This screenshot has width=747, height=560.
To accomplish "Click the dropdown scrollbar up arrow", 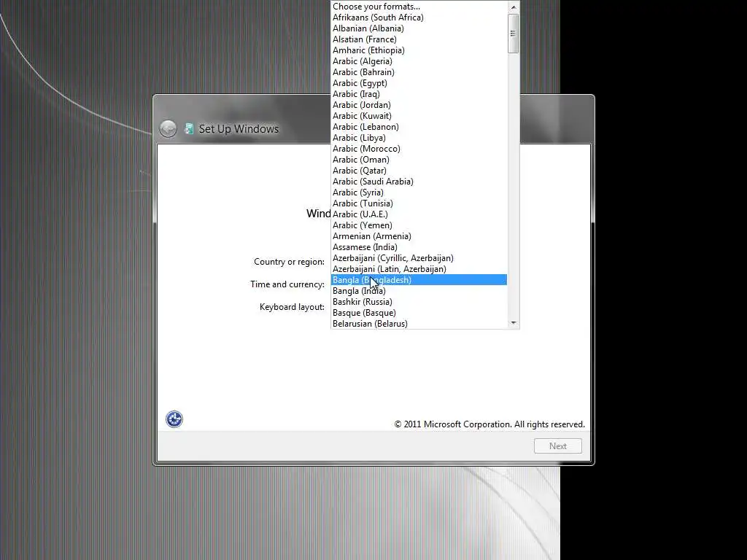I will 513,7.
